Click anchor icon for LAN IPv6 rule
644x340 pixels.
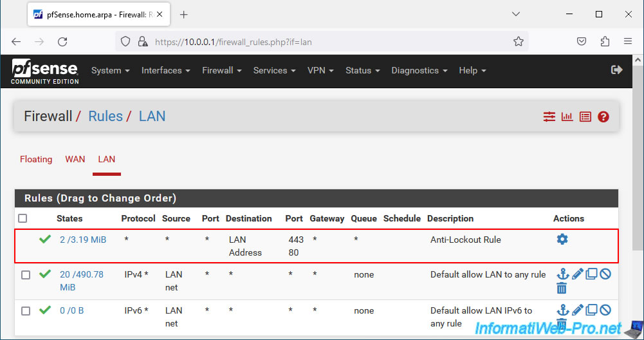562,310
